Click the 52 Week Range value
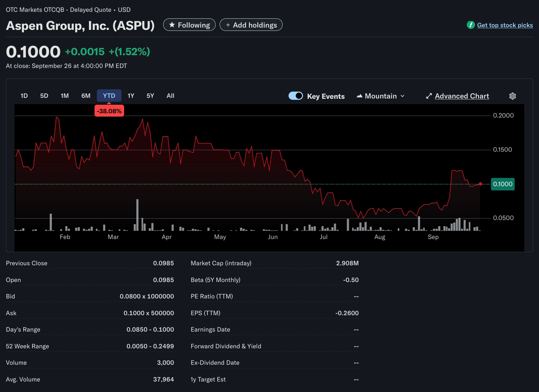 coord(150,346)
